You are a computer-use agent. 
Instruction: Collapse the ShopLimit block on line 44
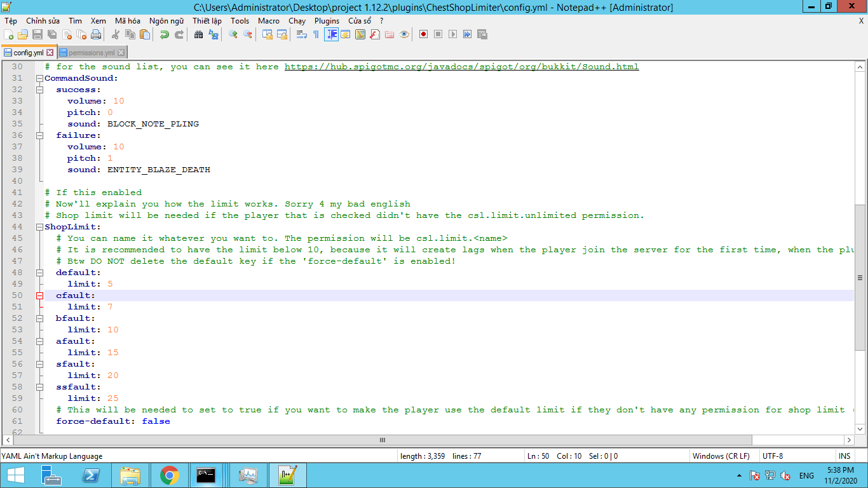click(x=39, y=227)
